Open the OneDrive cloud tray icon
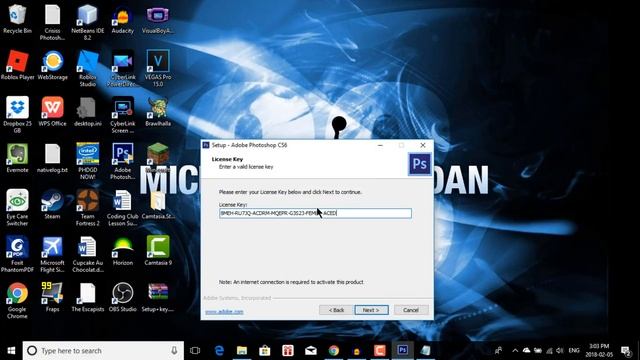Image resolution: width=640 pixels, height=360 pixels. 527,351
